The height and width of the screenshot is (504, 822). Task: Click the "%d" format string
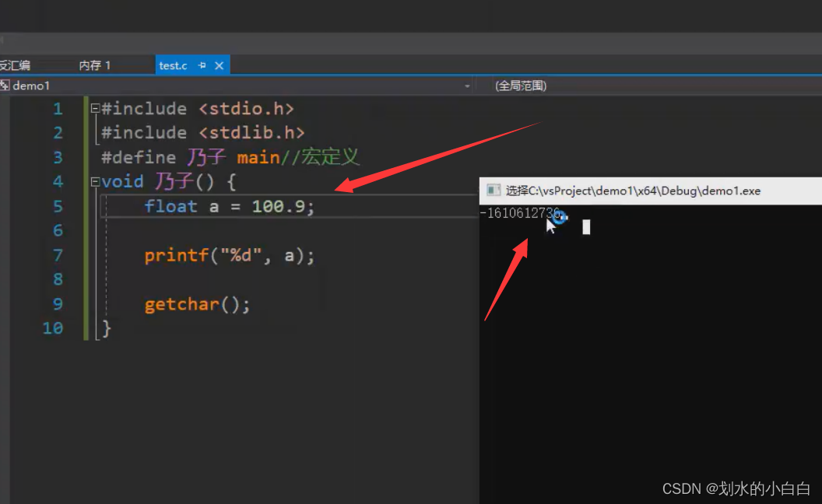click(x=241, y=255)
